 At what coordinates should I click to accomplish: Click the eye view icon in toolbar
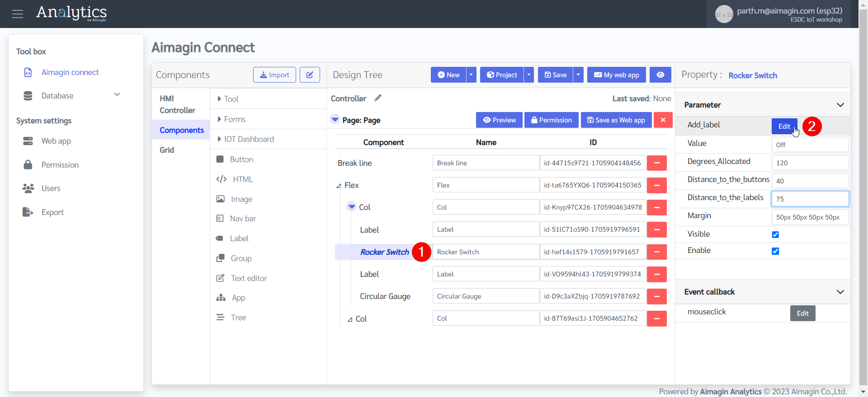(660, 75)
